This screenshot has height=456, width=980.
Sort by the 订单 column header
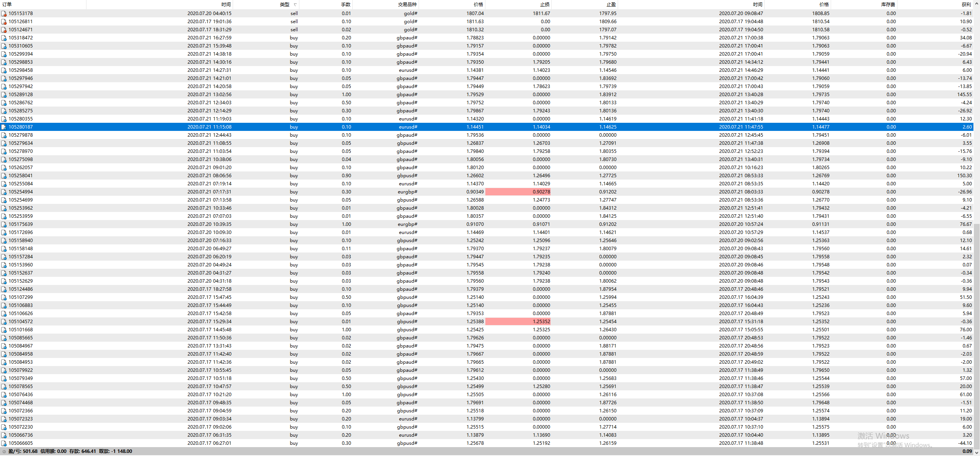pyautogui.click(x=7, y=5)
